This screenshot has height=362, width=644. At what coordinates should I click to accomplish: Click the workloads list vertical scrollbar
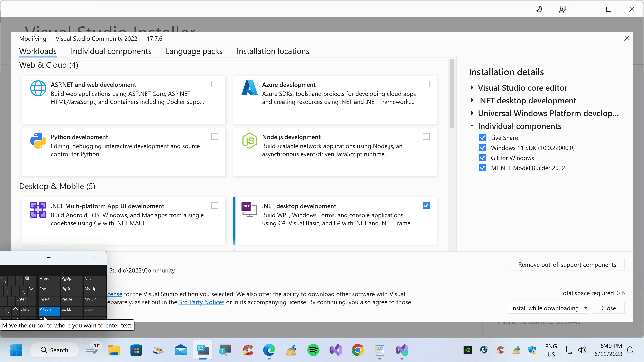coord(452,94)
